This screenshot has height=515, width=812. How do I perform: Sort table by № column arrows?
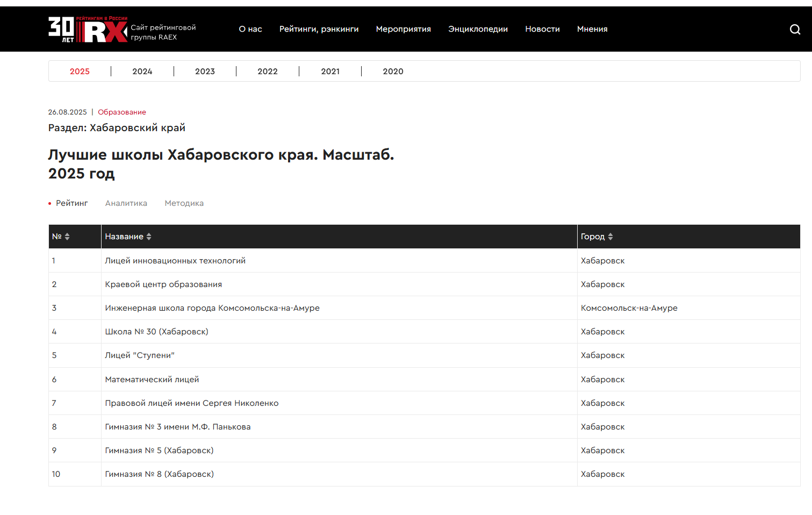coord(67,237)
